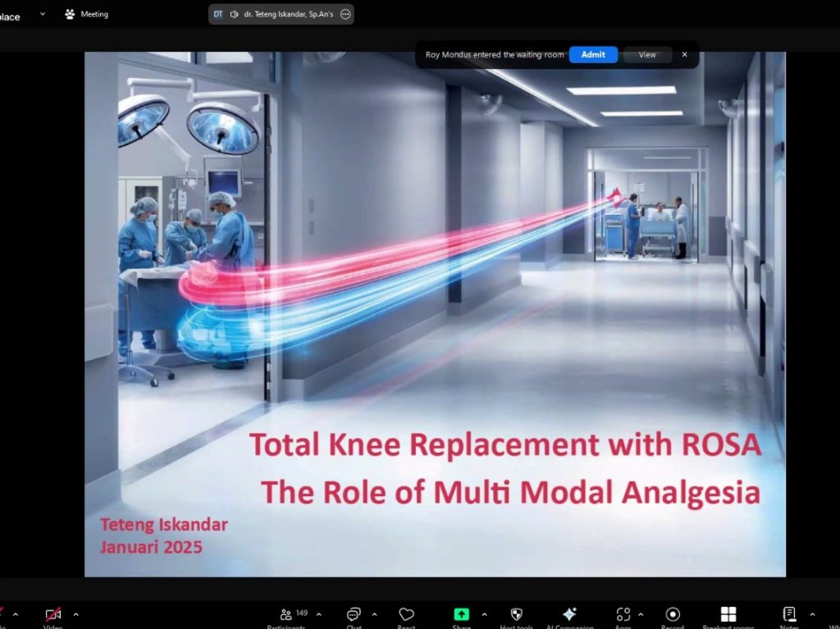Image resolution: width=840 pixels, height=629 pixels.
Task: Click the React heart icon
Action: pyautogui.click(x=406, y=615)
